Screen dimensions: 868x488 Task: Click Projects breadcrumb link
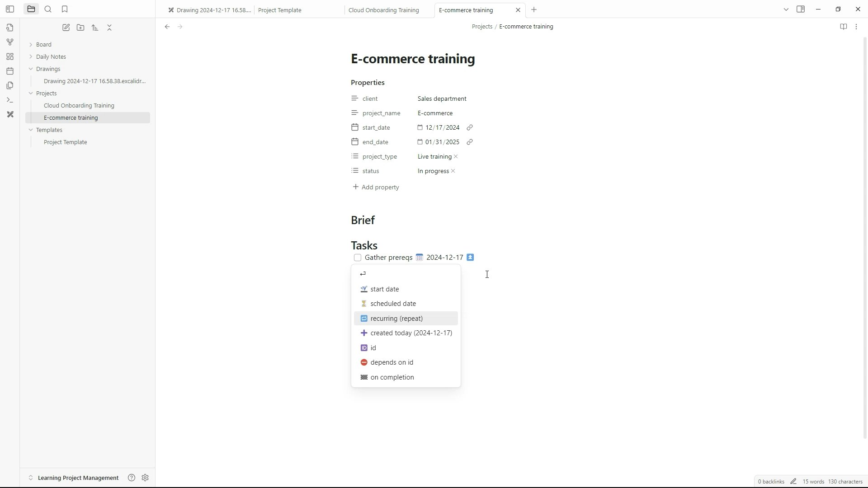[481, 27]
